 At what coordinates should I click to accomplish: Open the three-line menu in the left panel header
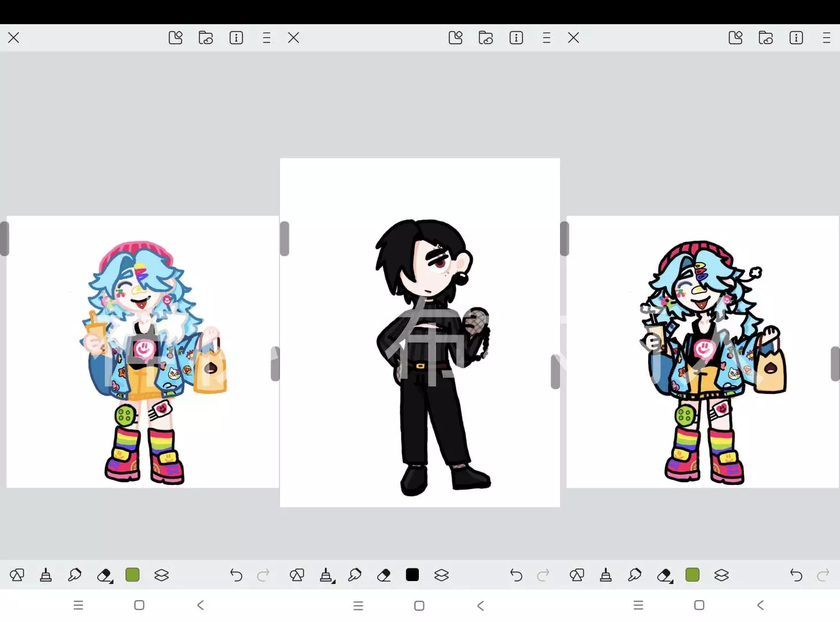click(x=266, y=38)
